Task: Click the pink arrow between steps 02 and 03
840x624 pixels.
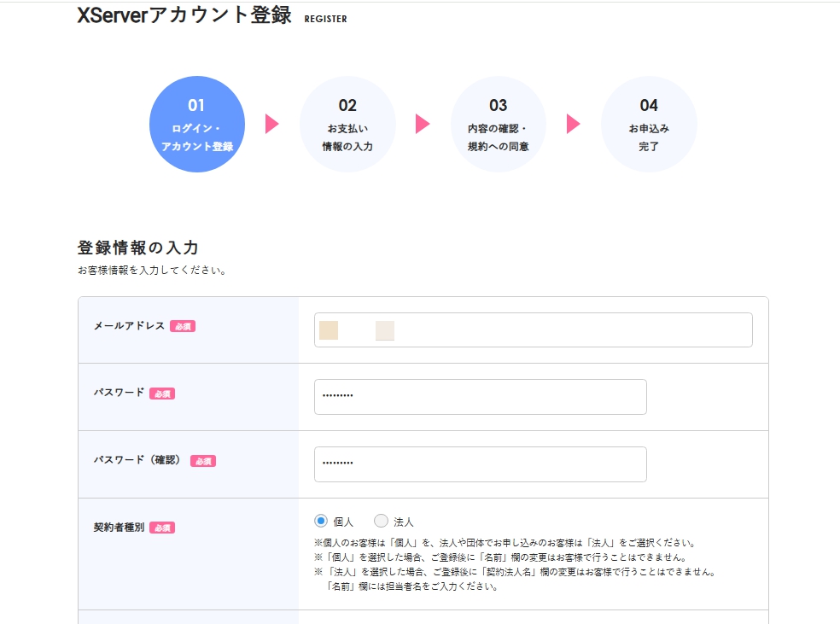Action: tap(423, 123)
